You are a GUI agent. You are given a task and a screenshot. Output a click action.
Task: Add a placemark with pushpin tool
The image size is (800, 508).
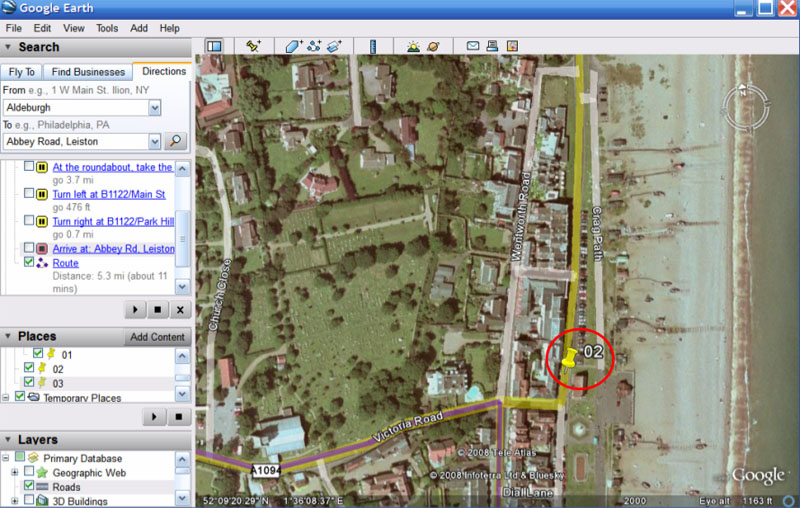pyautogui.click(x=253, y=46)
